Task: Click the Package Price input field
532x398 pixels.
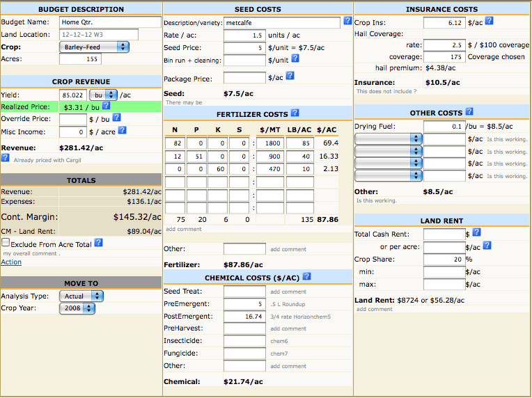Action: pyautogui.click(x=244, y=78)
